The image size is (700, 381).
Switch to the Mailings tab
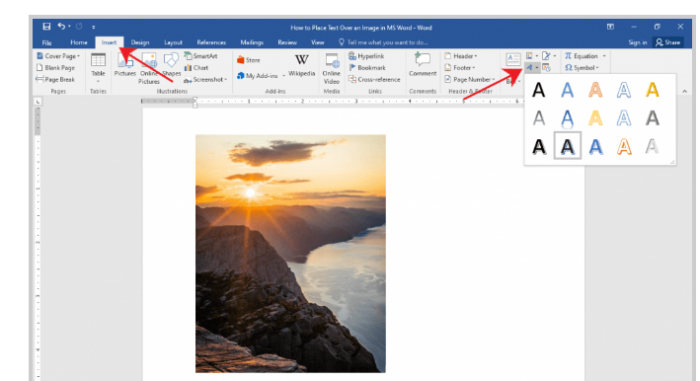[x=252, y=42]
